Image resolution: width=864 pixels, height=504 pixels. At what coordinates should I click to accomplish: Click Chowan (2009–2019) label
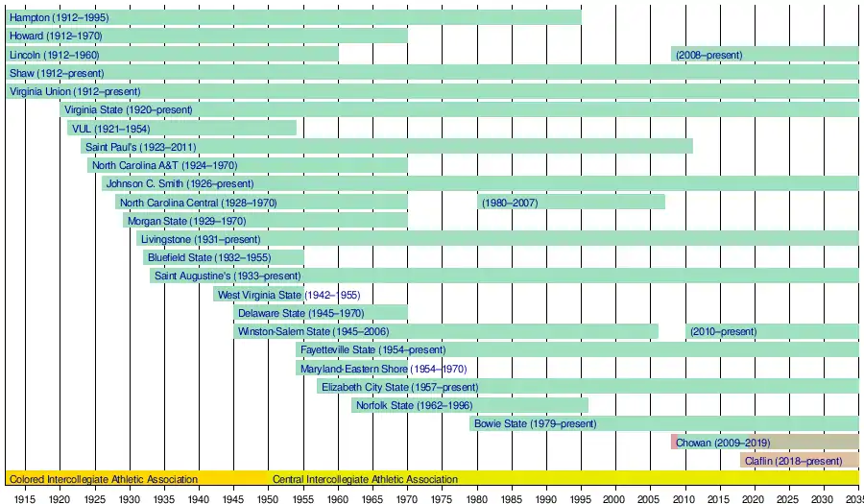pyautogui.click(x=723, y=443)
